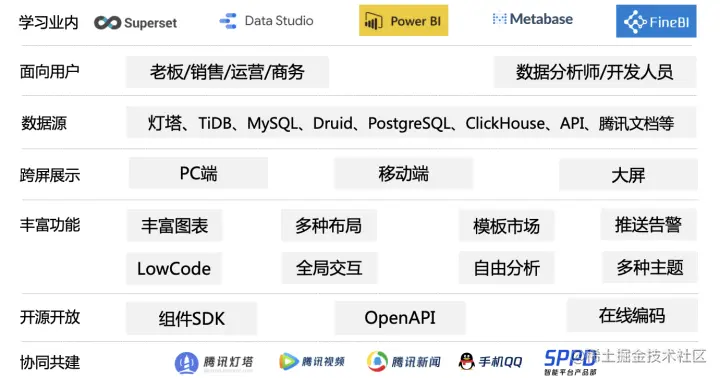Click the 数据源 row label
Image resolution: width=720 pixels, height=378 pixels.
tap(44, 123)
